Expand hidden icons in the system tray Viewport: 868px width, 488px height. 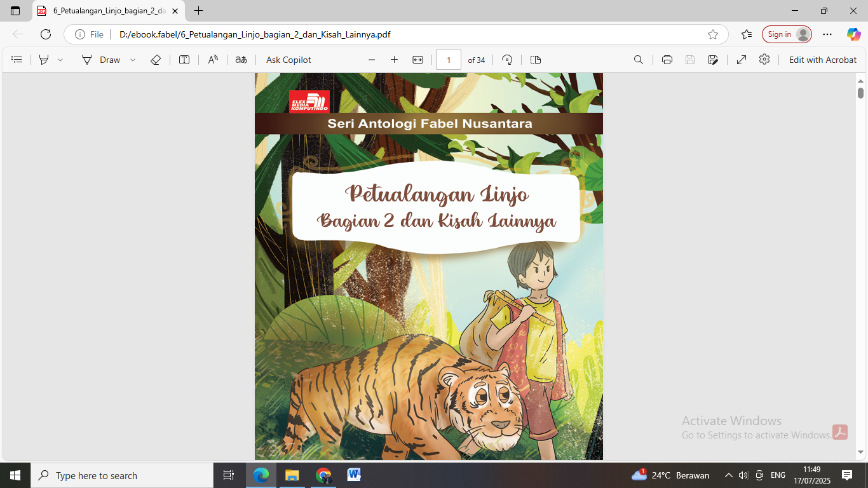(x=729, y=475)
